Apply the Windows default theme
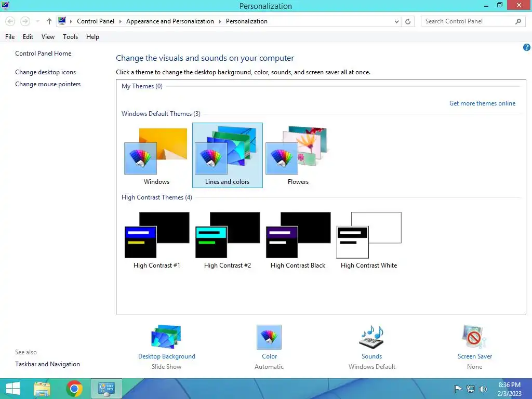 156,156
